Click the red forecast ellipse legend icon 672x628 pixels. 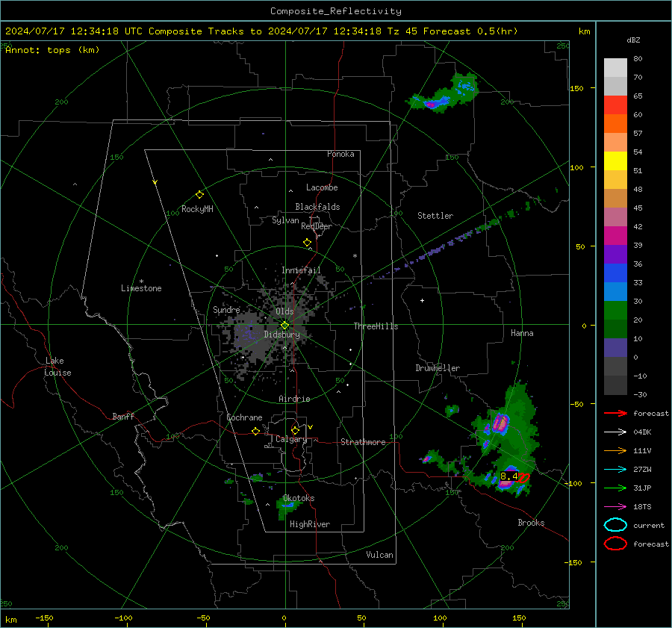click(615, 544)
